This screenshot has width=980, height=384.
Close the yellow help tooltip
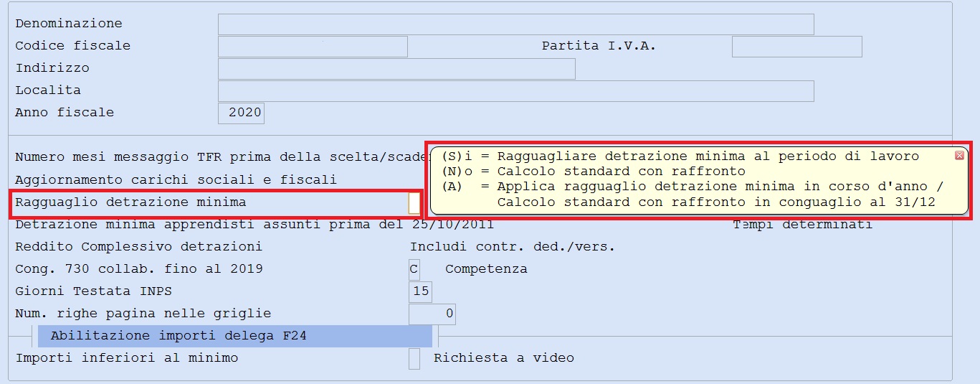coord(959,155)
